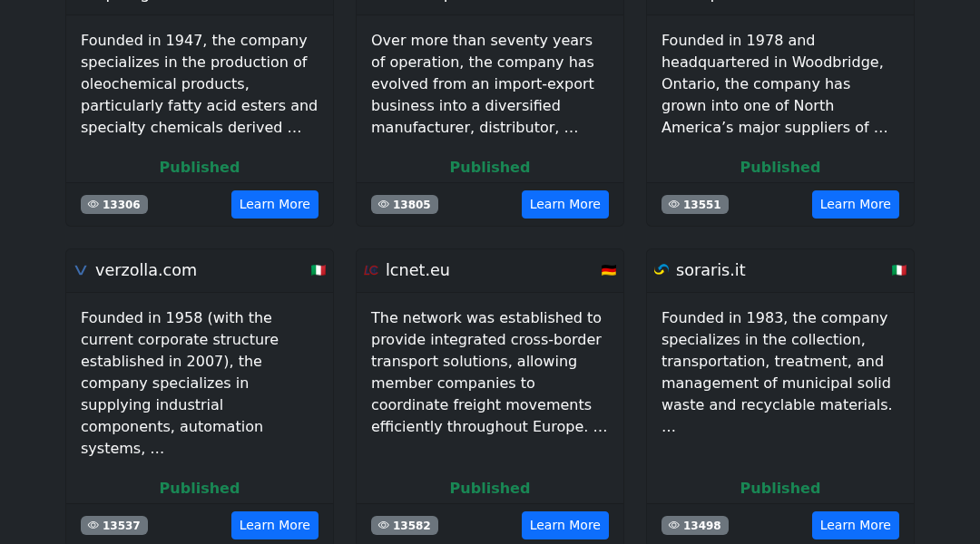Click Learn More beside 13551 views
The image size is (980, 544).
(855, 204)
